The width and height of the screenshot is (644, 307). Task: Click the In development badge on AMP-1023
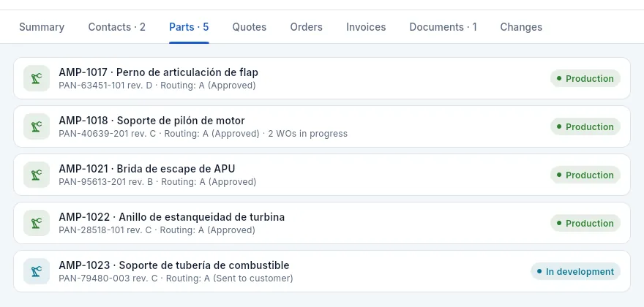575,271
